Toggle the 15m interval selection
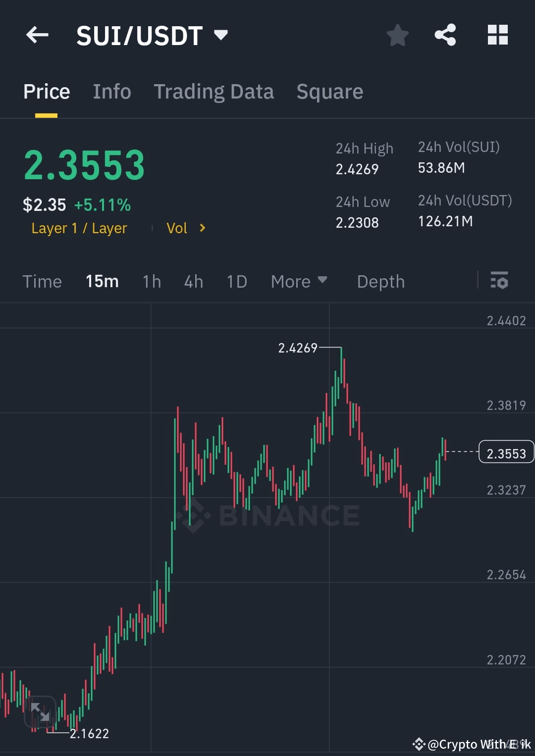Screen dimensions: 535x756 click(102, 281)
